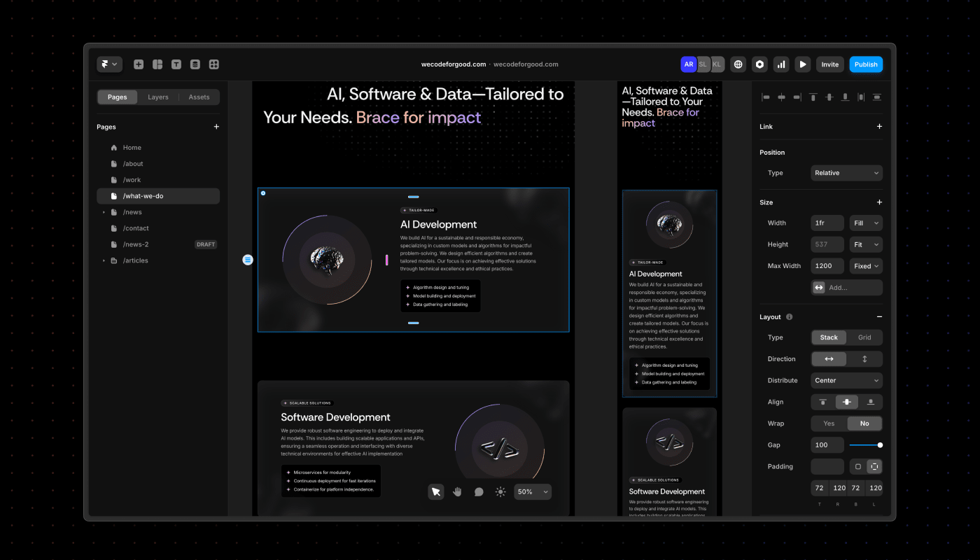The image size is (980, 560).
Task: Open the hexagon site settings icon
Action: click(x=759, y=64)
